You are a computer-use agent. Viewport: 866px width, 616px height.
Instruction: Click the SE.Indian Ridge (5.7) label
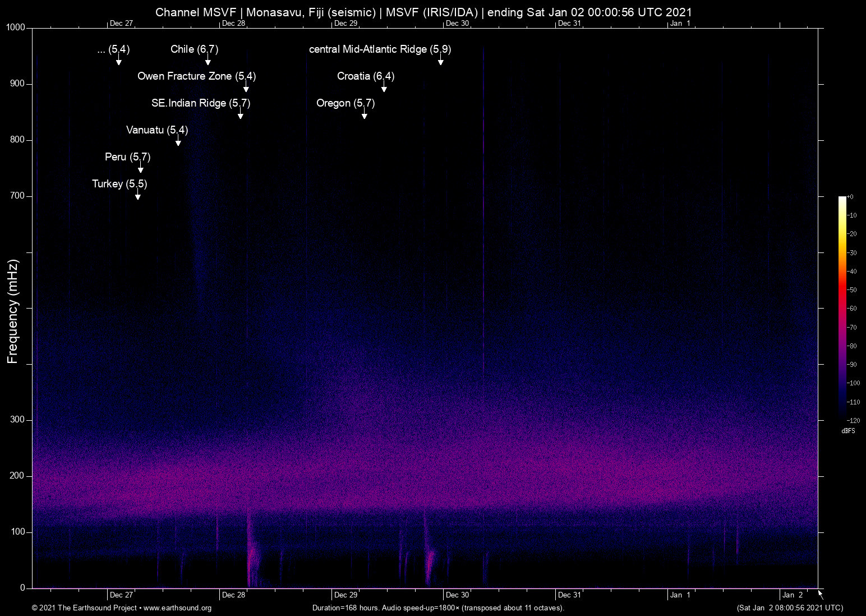[200, 103]
